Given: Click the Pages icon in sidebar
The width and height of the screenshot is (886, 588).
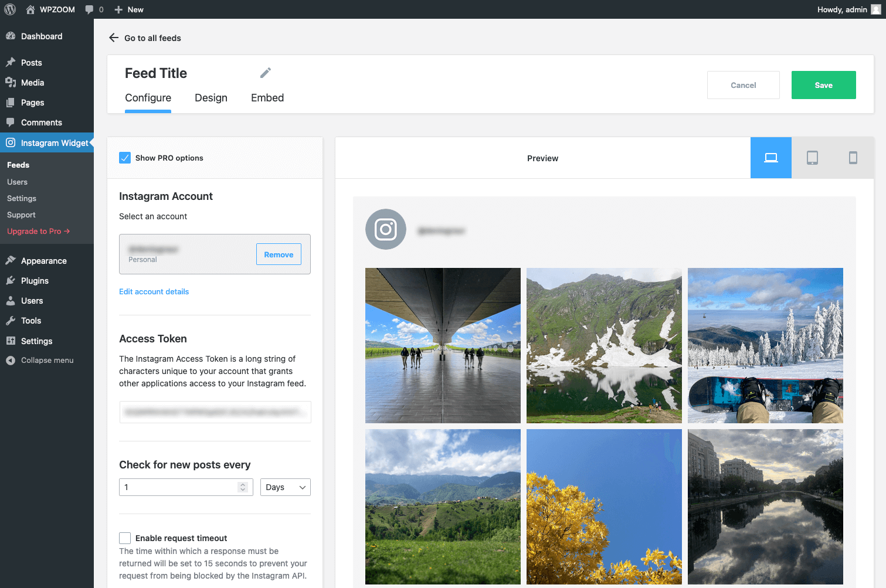Looking at the screenshot, I should 11,102.
